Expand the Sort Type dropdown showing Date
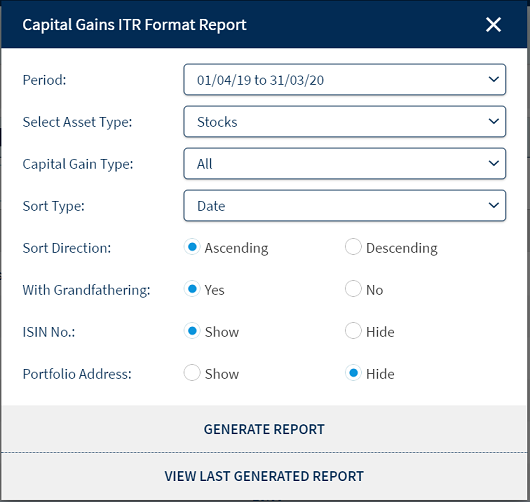530x502 pixels. 344,206
